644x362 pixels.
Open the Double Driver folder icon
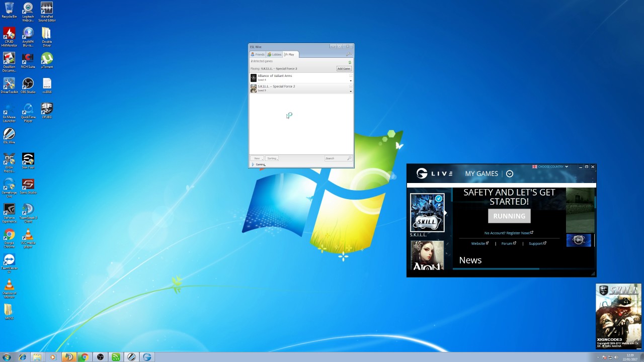[47, 37]
